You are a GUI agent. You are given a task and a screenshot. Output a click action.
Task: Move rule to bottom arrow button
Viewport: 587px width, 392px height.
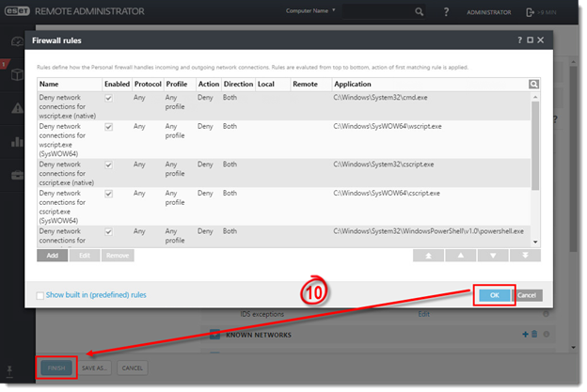click(x=525, y=256)
